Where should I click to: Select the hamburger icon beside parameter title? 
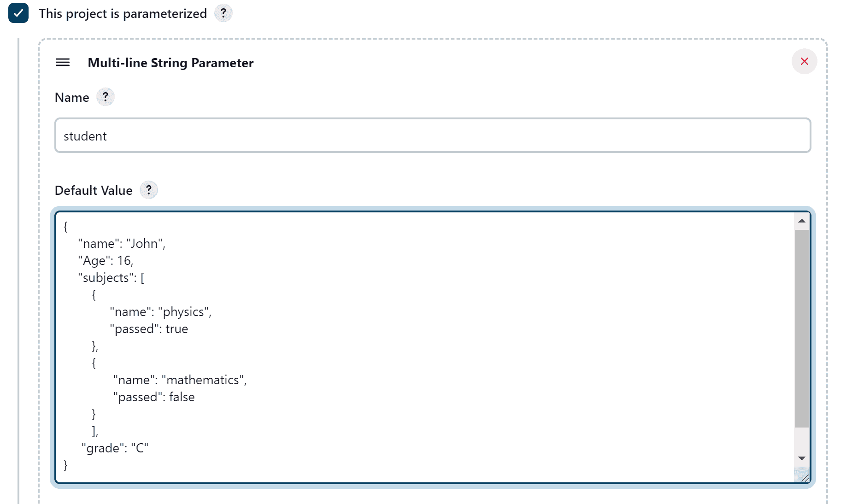tap(63, 63)
